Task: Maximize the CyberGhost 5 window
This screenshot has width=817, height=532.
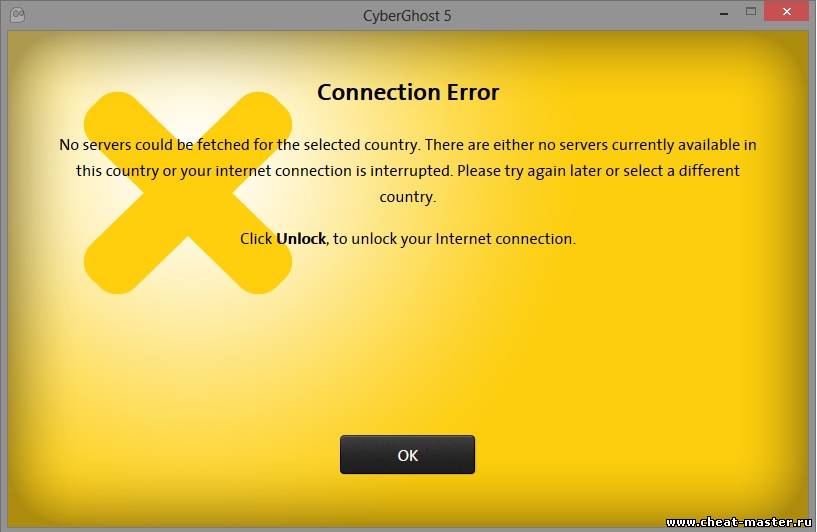Action: click(751, 11)
